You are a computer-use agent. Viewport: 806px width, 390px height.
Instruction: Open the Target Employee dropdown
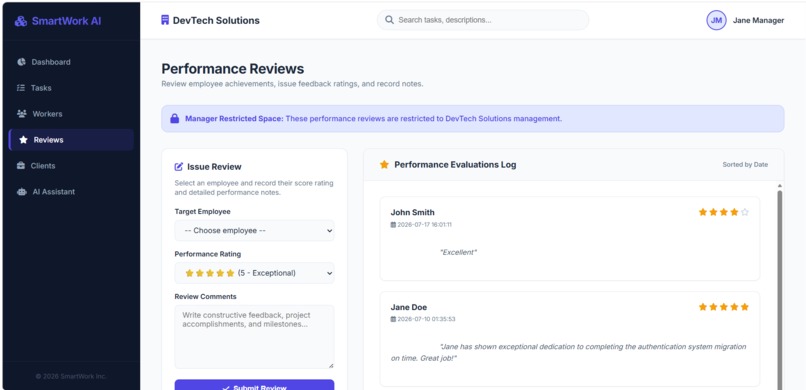254,231
